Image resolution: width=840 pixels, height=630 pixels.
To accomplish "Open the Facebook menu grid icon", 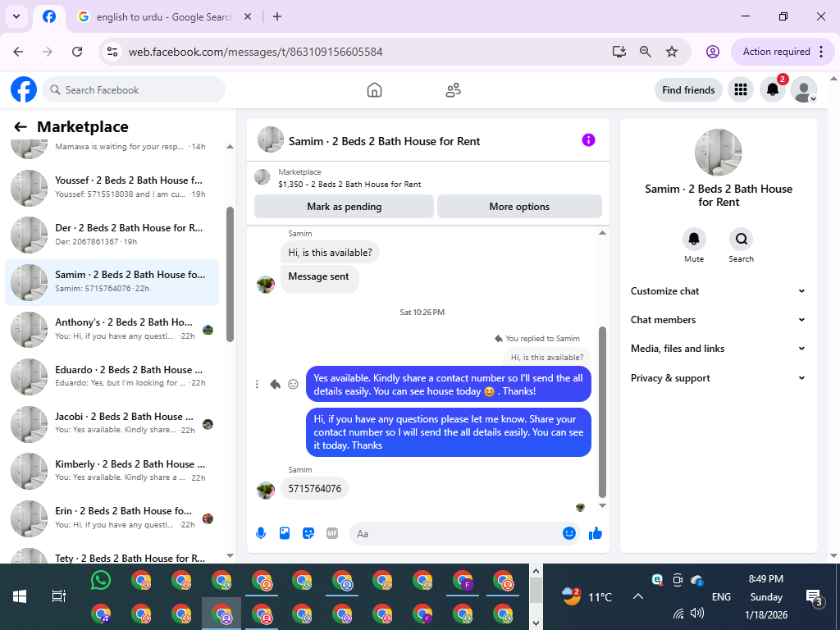I will [x=741, y=89].
